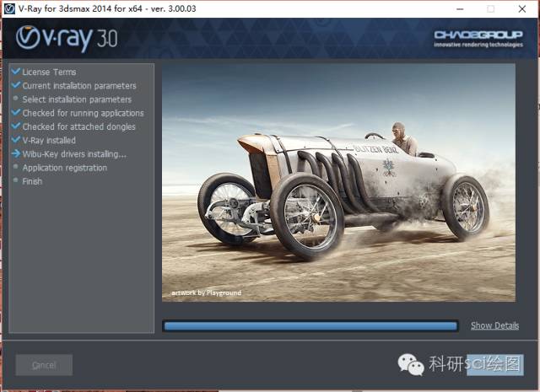Image resolution: width=540 pixels, height=392 pixels.
Task: Select the 'Select installation parameters' step
Action: point(77,99)
